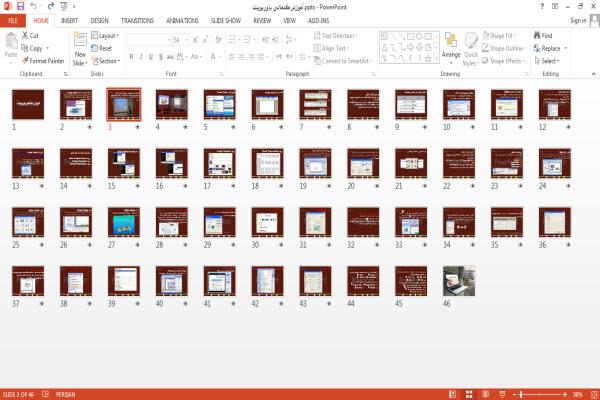This screenshot has height=400, width=600.
Task: Open the Section dropdown
Action: point(106,61)
